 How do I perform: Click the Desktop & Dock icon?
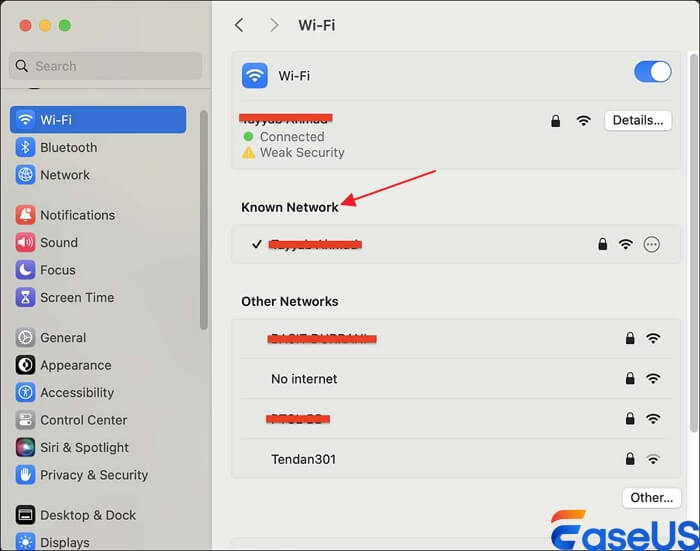click(25, 515)
